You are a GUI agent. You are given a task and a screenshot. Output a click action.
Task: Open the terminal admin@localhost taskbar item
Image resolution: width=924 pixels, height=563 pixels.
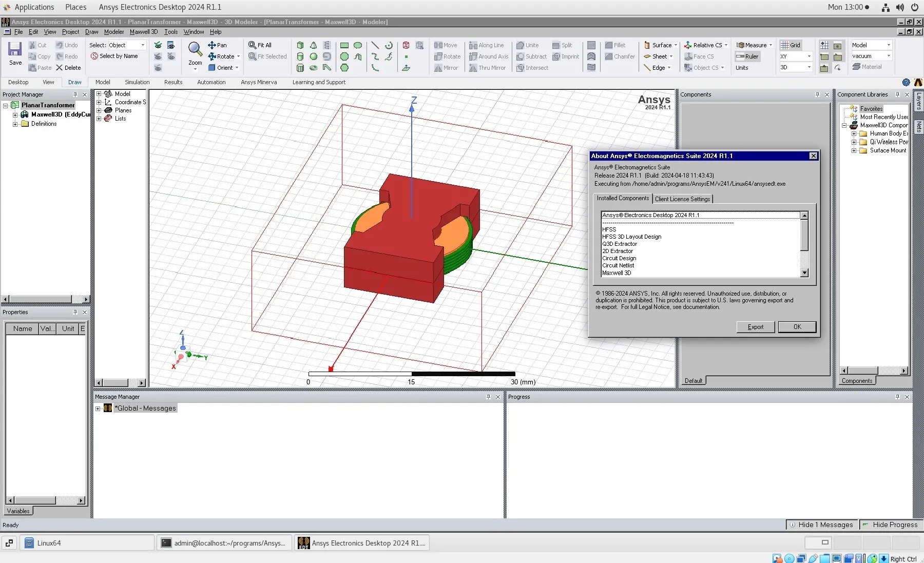(224, 543)
